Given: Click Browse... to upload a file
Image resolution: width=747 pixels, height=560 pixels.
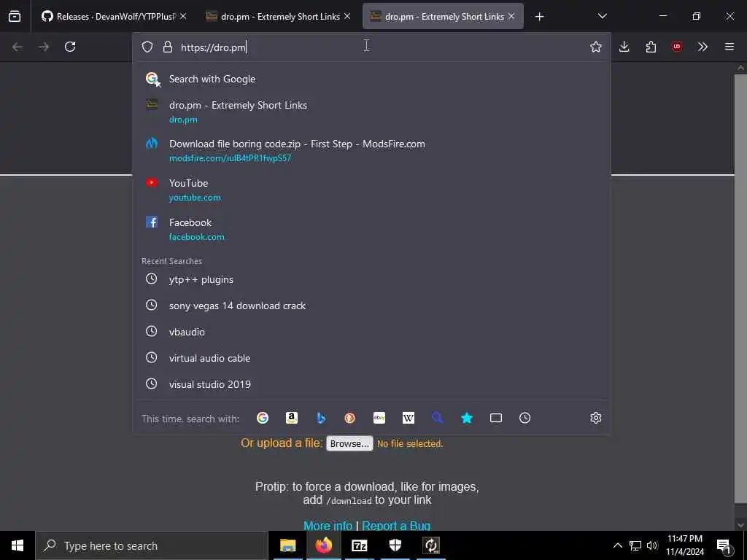Looking at the screenshot, I should [x=349, y=443].
